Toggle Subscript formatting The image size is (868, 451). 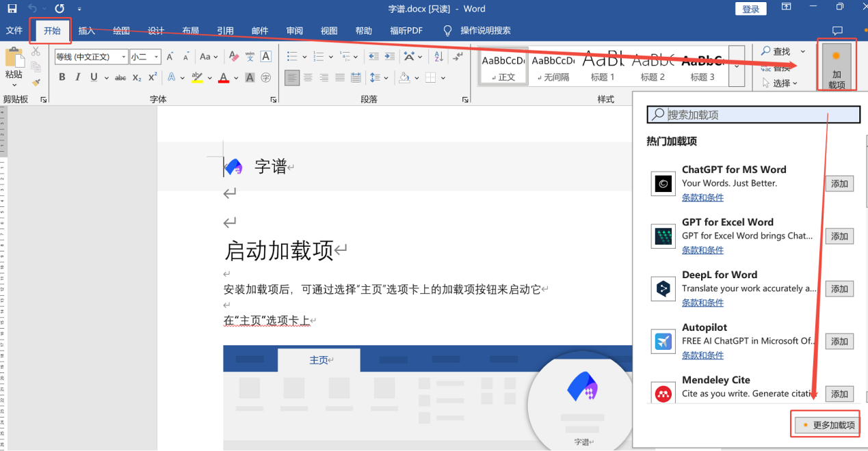(x=137, y=78)
